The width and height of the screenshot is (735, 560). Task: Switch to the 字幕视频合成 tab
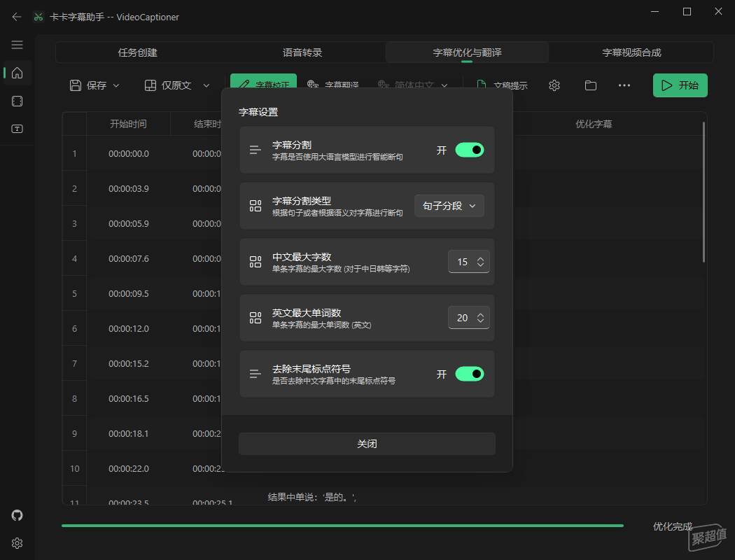click(631, 52)
